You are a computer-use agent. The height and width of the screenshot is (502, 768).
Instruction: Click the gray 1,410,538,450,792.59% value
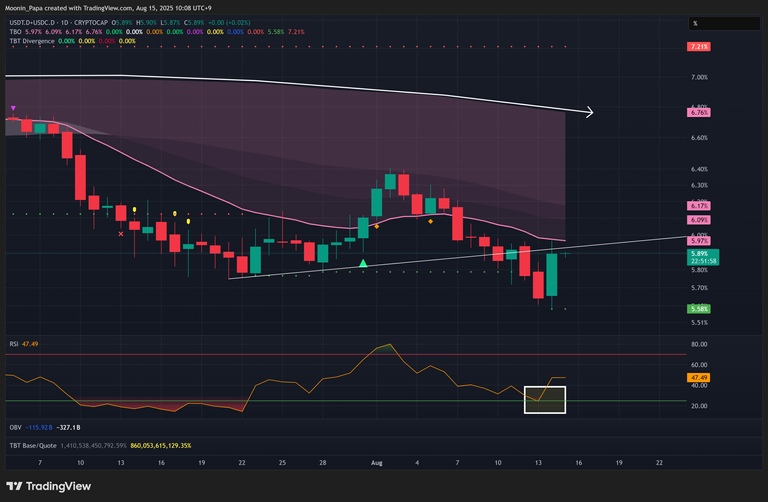pyautogui.click(x=94, y=446)
